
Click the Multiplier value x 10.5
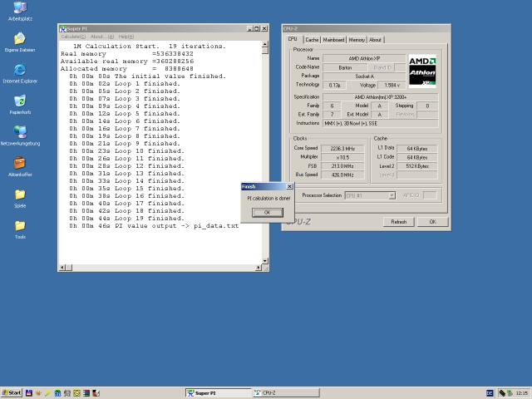[x=342, y=157]
